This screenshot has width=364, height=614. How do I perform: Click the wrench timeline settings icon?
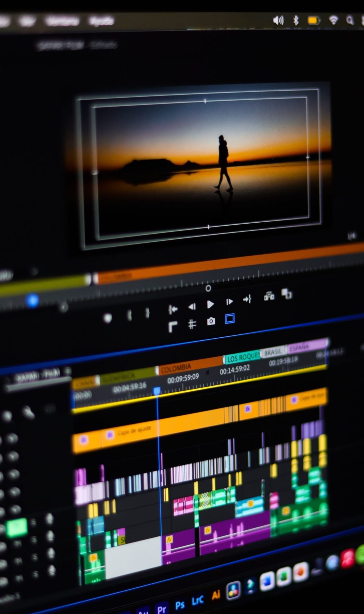point(28,412)
